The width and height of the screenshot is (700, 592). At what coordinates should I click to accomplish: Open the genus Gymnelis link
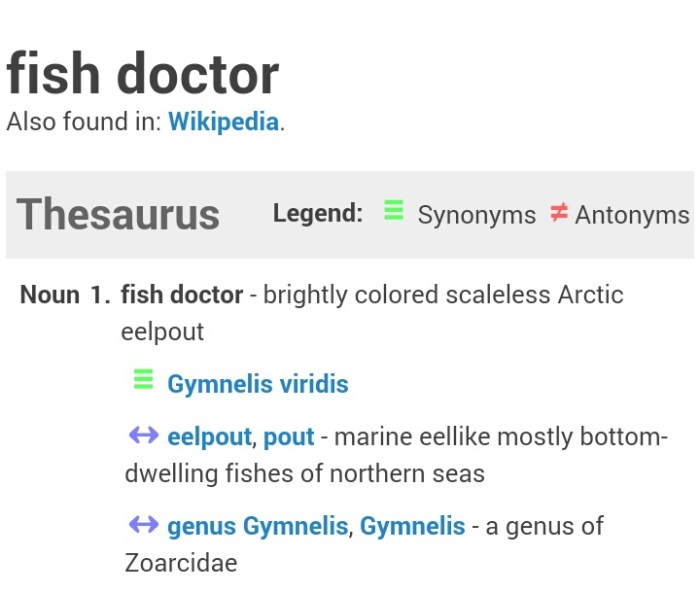pyautogui.click(x=258, y=526)
